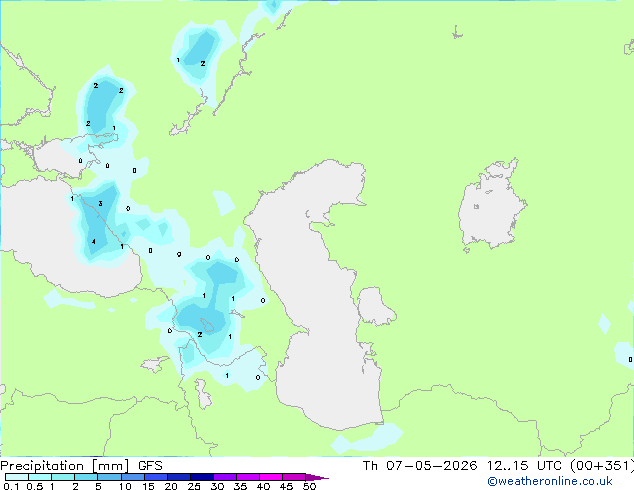Select the legend swatch between 0.1 and 0.5
This screenshot has width=634, height=490.
(17, 477)
